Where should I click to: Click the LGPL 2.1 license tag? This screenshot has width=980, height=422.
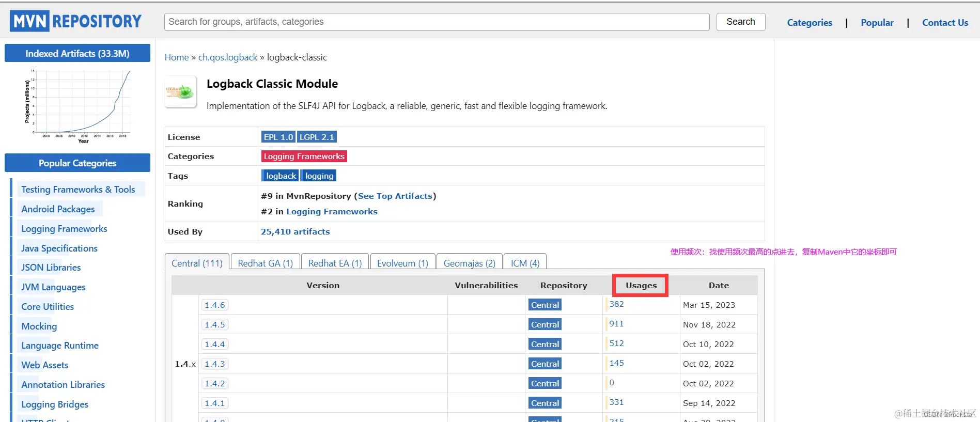pos(317,137)
